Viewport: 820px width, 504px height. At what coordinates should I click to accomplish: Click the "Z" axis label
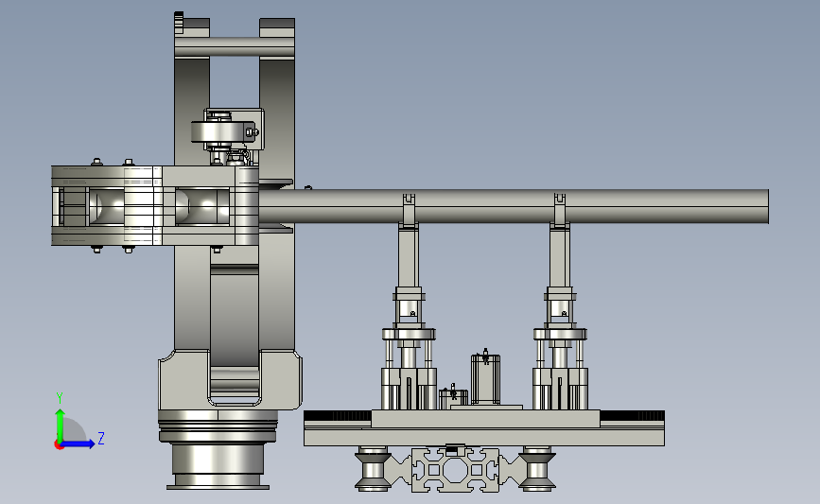101,438
